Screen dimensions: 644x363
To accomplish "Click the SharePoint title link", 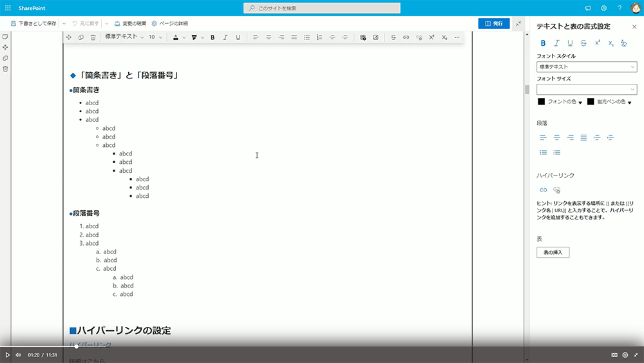I will click(32, 8).
